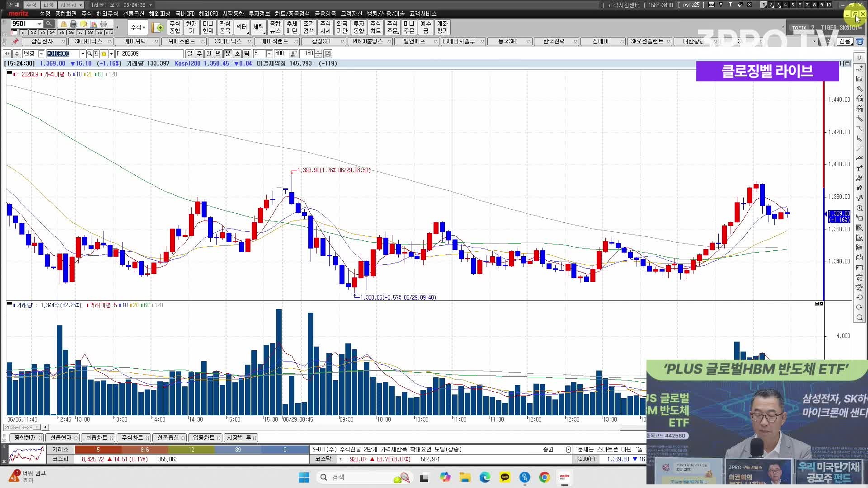Screen dimensions: 868x488
Task: Toggle the 일 (daily) chart period
Action: [x=189, y=53]
